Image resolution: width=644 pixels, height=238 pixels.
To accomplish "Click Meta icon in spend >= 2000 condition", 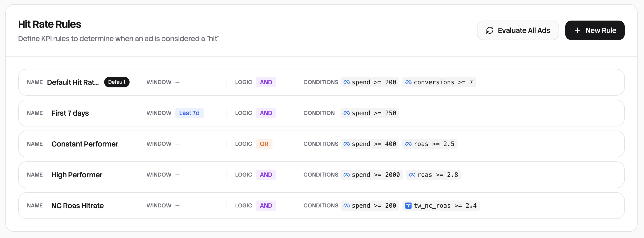I will (x=346, y=175).
